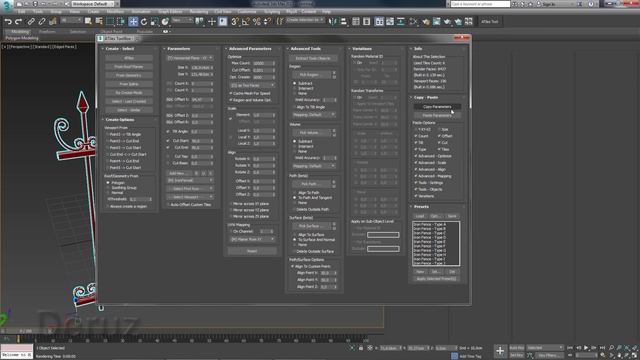Click the Bind to Space Warp icon
Screen dimensions: 640x360
(x=53, y=21)
